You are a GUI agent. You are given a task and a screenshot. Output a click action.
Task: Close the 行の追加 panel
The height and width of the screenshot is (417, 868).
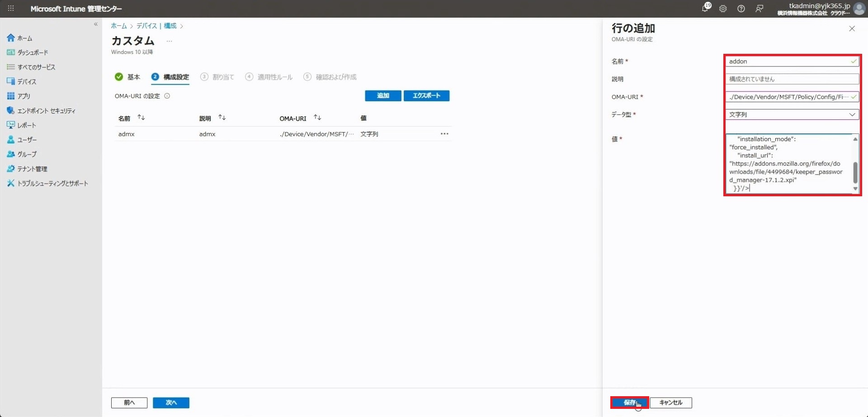pos(852,28)
